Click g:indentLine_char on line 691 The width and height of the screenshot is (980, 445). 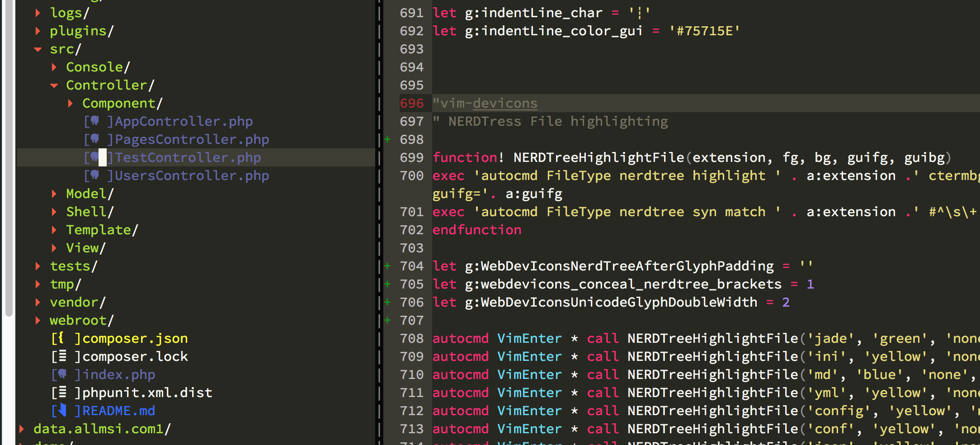(534, 13)
